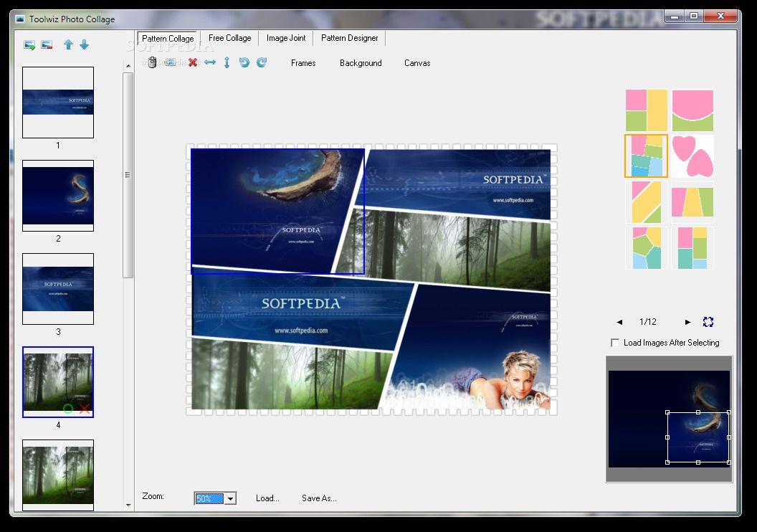Click the trash can icon in toolbar
757x532 pixels.
tap(152, 62)
